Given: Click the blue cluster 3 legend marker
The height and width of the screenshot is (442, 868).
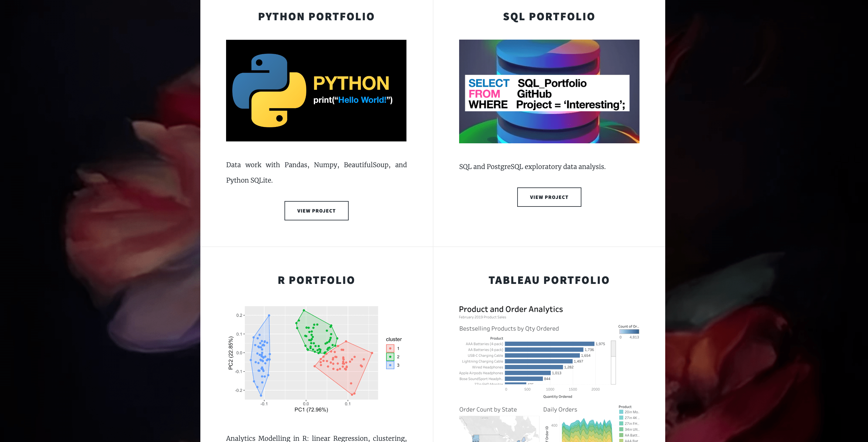Looking at the screenshot, I should (390, 365).
